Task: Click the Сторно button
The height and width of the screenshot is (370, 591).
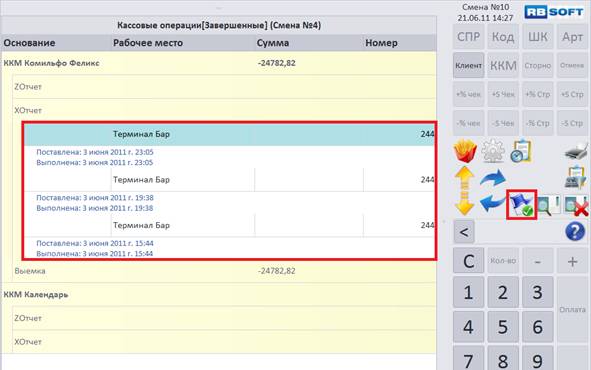Action: (537, 66)
